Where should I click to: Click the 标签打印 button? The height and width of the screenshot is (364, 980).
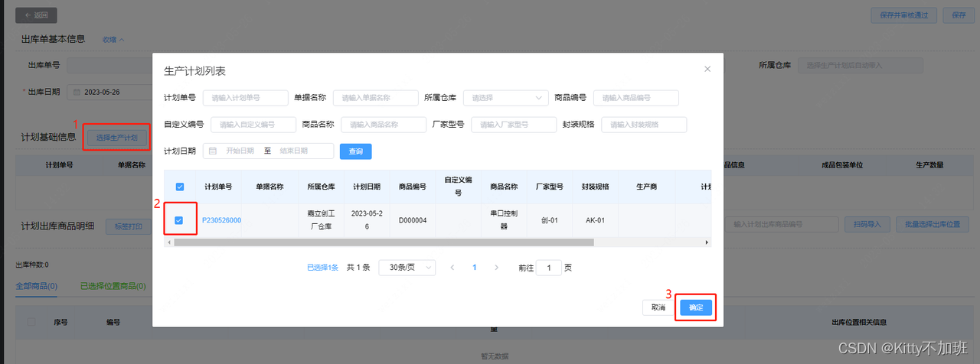pyautogui.click(x=128, y=226)
